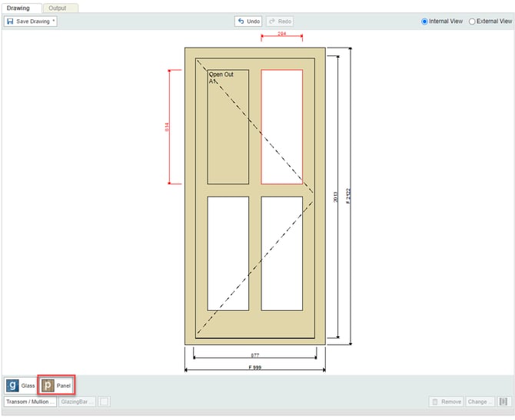Open the Change options button
The image size is (515, 420).
(x=480, y=402)
